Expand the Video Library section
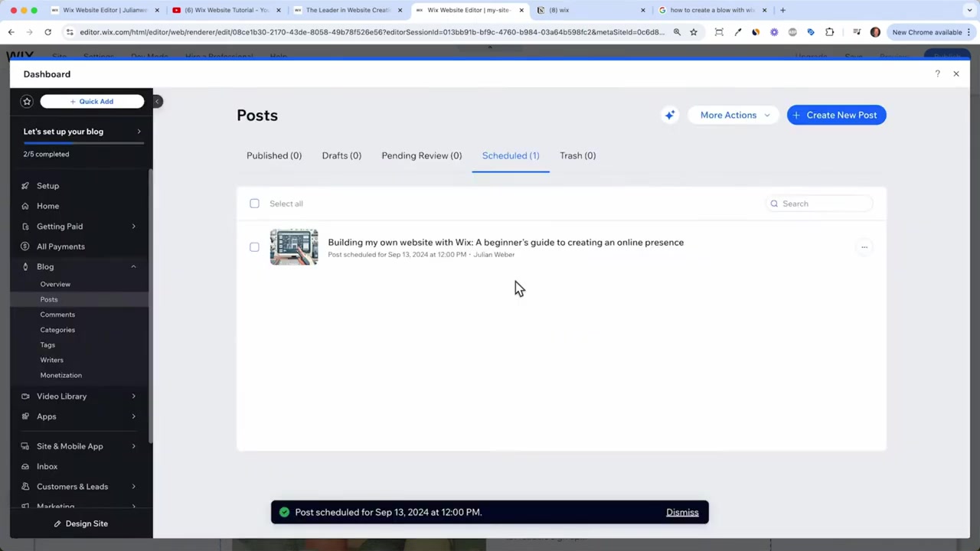 click(133, 396)
